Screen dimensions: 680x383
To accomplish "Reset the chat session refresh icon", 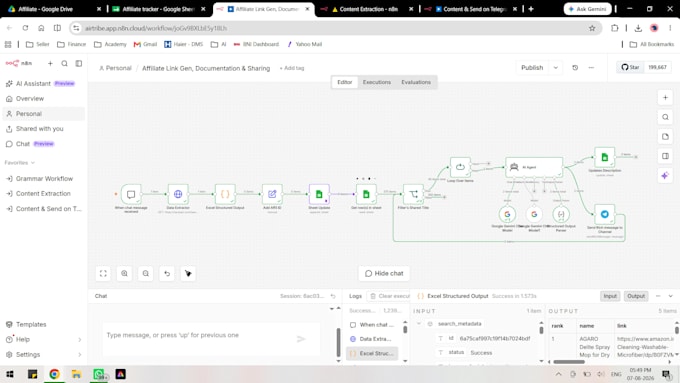I will [333, 296].
